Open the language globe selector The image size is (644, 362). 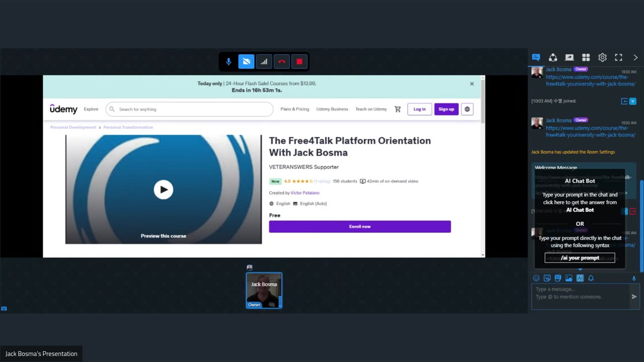click(x=467, y=109)
